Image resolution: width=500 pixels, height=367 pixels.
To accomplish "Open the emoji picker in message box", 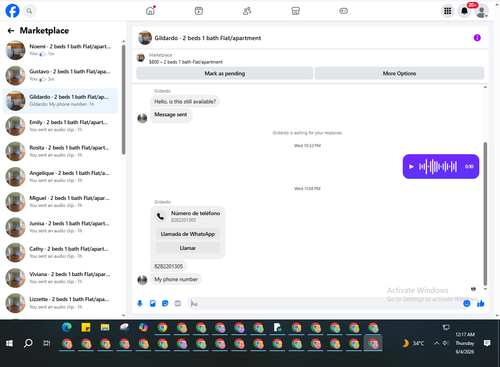I will pos(467,303).
